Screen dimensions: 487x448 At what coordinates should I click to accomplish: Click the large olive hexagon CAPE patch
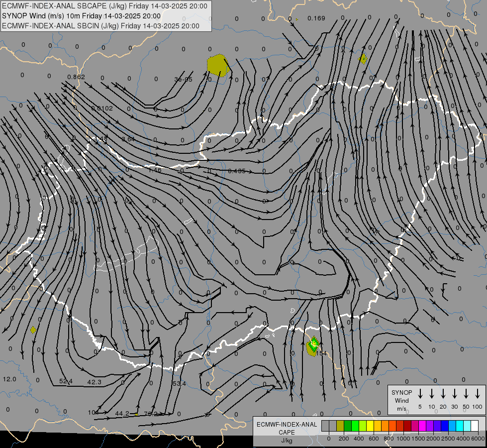click(x=218, y=65)
